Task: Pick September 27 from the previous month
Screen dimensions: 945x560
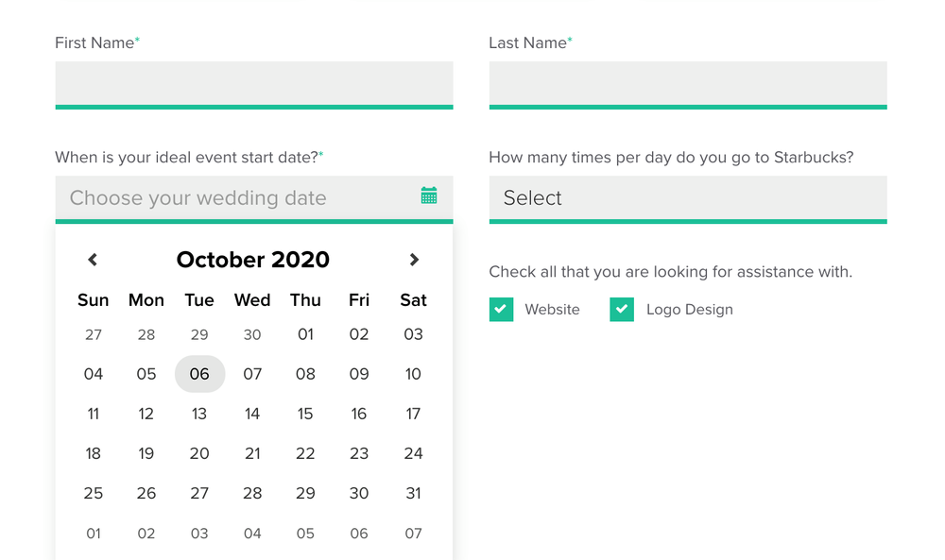Action: coord(94,334)
